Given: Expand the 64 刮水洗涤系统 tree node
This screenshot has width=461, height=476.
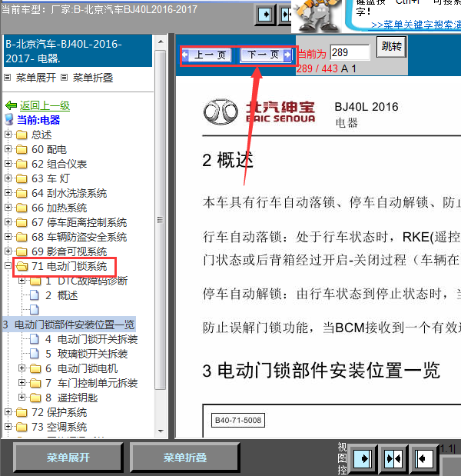Looking at the screenshot, I should click(x=8, y=192).
